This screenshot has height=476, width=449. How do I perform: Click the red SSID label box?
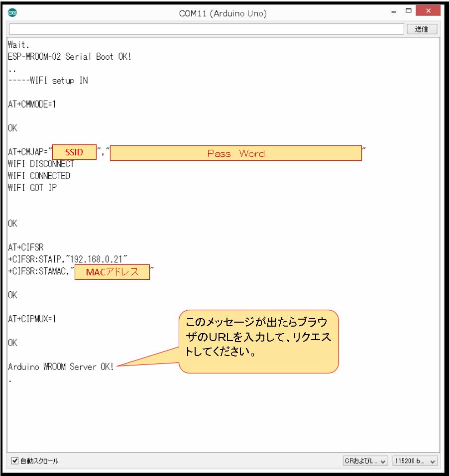pyautogui.click(x=74, y=152)
